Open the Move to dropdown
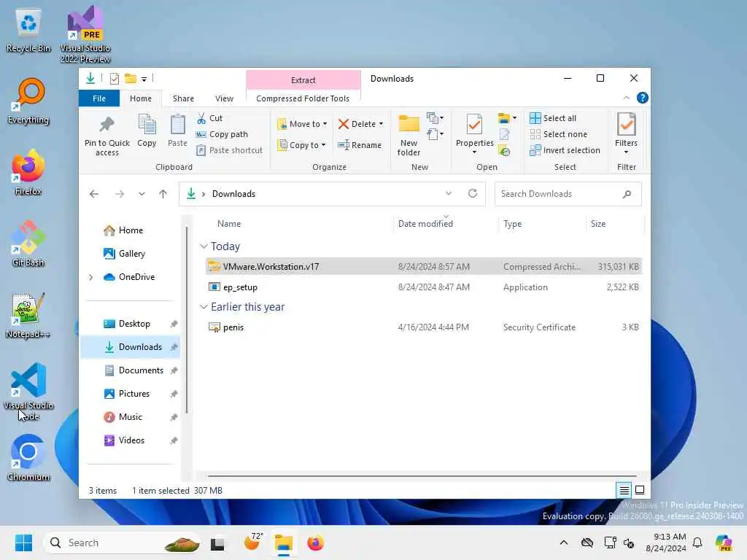 coord(302,124)
